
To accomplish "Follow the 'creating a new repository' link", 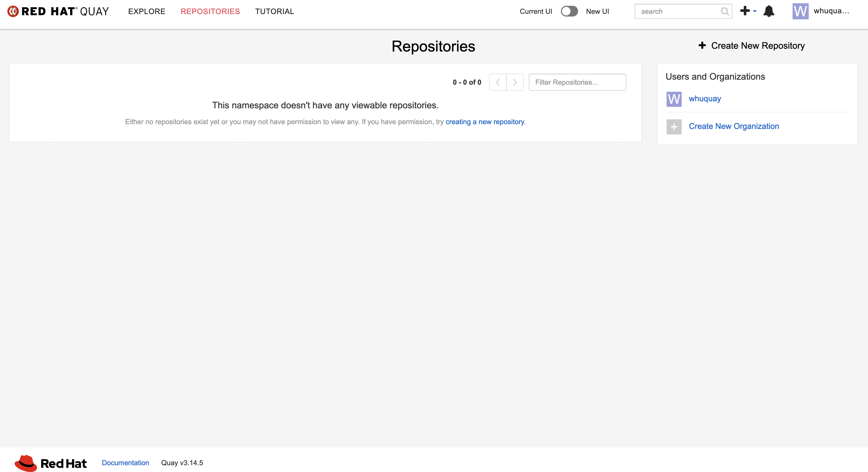I will [485, 122].
